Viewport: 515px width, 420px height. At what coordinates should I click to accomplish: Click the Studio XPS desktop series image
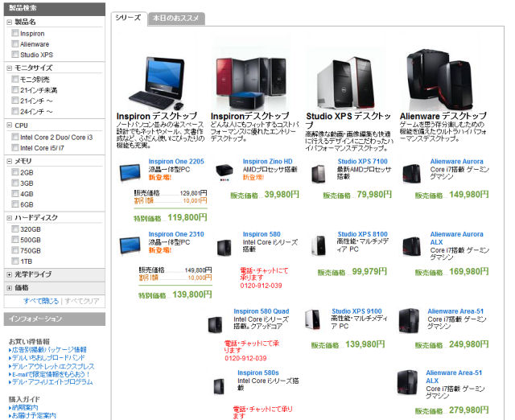[x=345, y=83]
